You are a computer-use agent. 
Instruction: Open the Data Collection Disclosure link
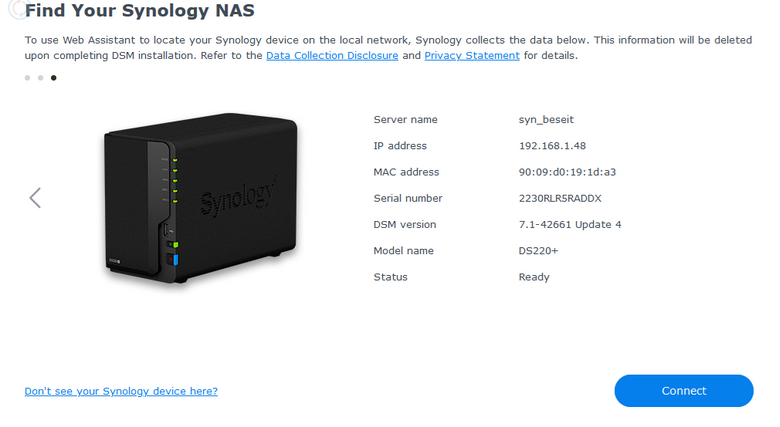332,56
